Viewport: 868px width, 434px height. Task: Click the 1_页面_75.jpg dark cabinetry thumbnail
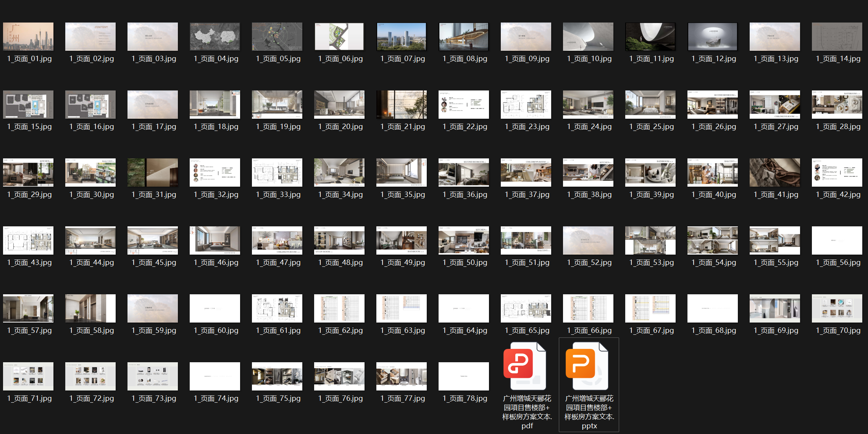click(x=277, y=376)
